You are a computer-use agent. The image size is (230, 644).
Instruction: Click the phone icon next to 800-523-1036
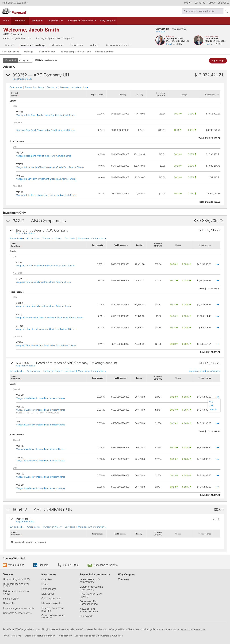click(59, 565)
